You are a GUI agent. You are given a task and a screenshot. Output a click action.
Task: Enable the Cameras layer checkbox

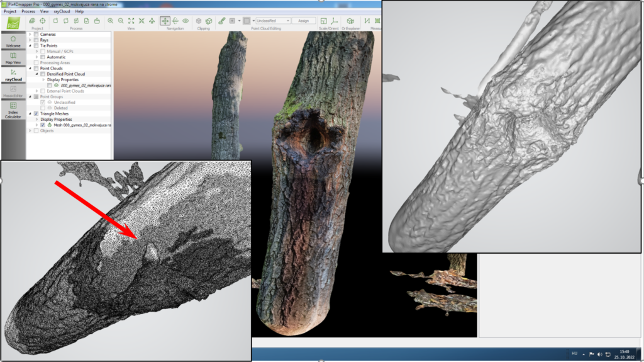click(x=36, y=34)
